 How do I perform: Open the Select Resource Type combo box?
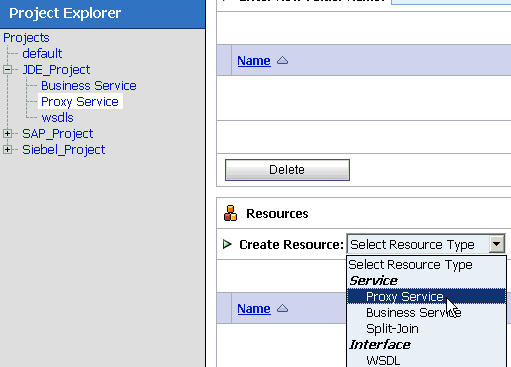click(426, 244)
